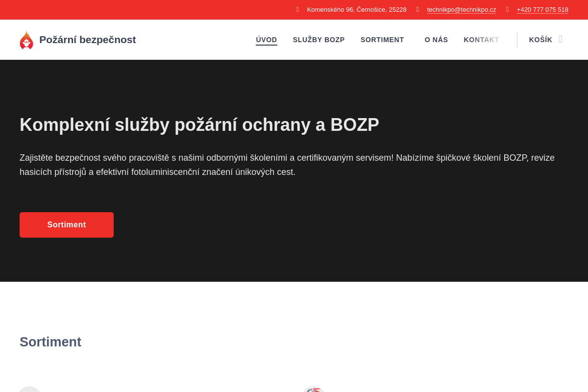Screen dimensions: 588x392
Task: Select SORTIMENT in the navigation bar
Action: click(382, 40)
